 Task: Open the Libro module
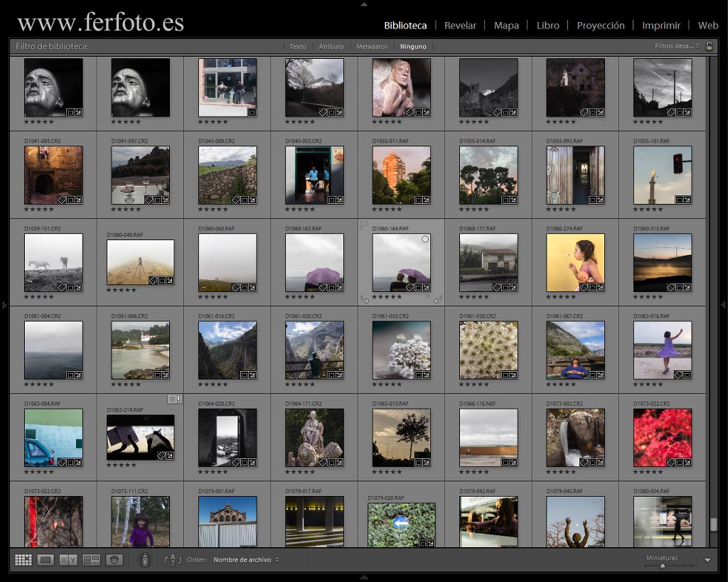click(x=548, y=26)
